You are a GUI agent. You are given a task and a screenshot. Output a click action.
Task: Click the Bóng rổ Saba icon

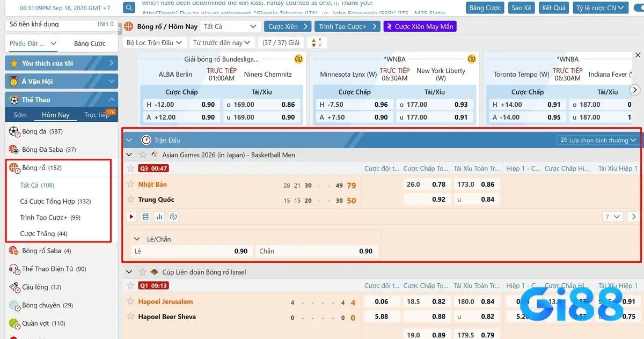tap(14, 250)
